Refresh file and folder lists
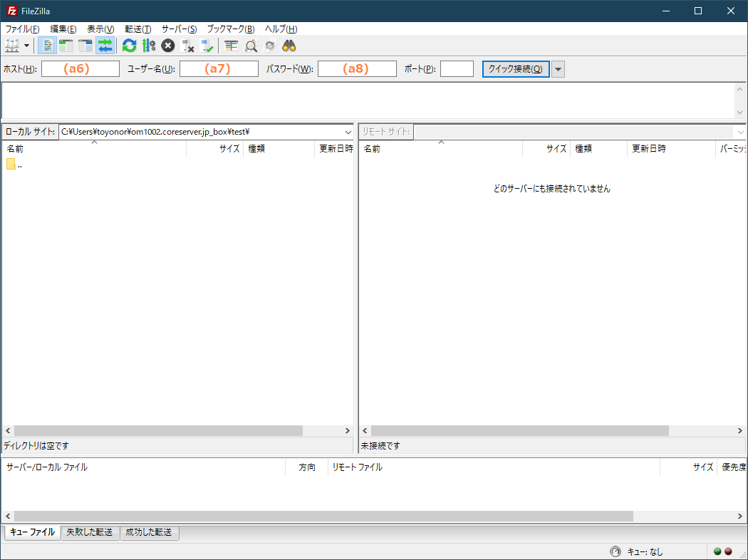This screenshot has height=560, width=748. (x=129, y=46)
